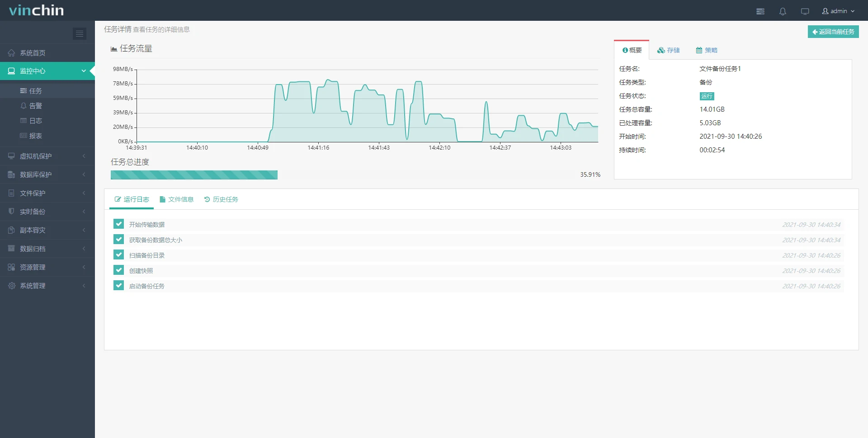
Task: Open the 日志 submenu item
Action: tap(47, 121)
